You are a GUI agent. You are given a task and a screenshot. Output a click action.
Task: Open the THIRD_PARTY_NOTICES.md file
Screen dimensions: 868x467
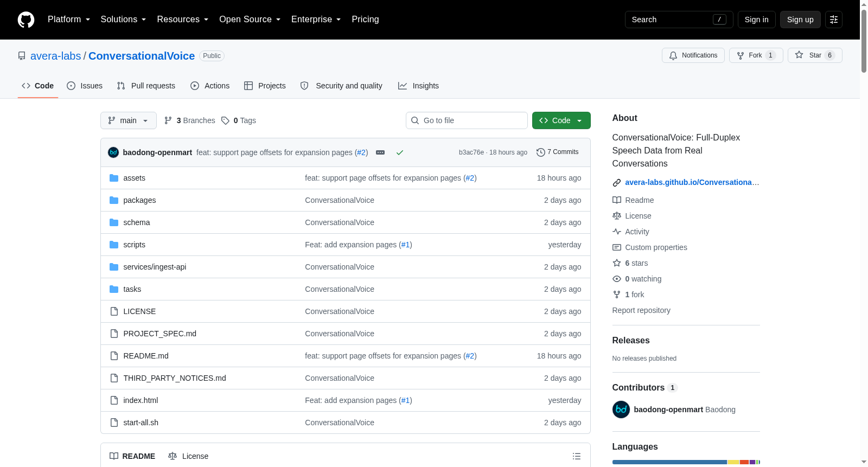click(x=175, y=378)
